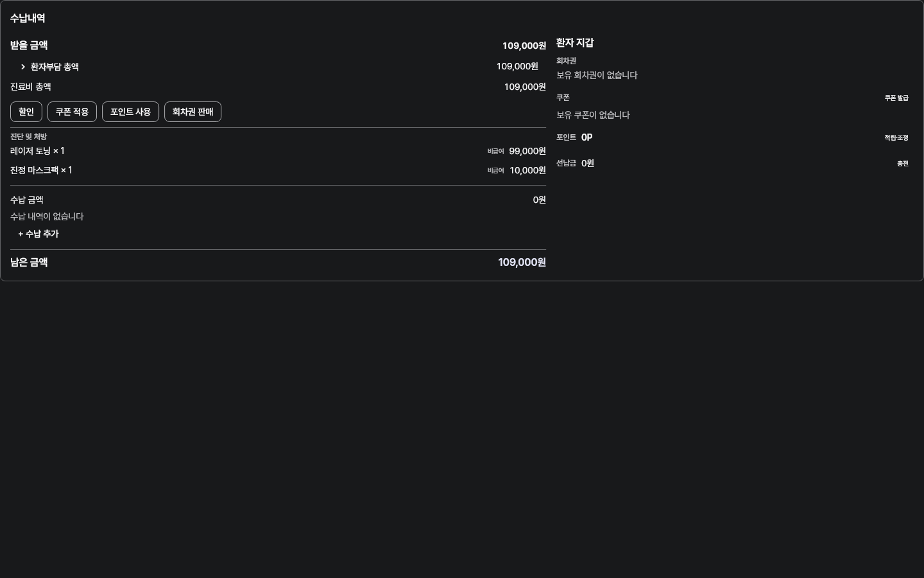Select the 레이저 토닝 × 1 item
The width and height of the screenshot is (924, 578).
(x=37, y=151)
